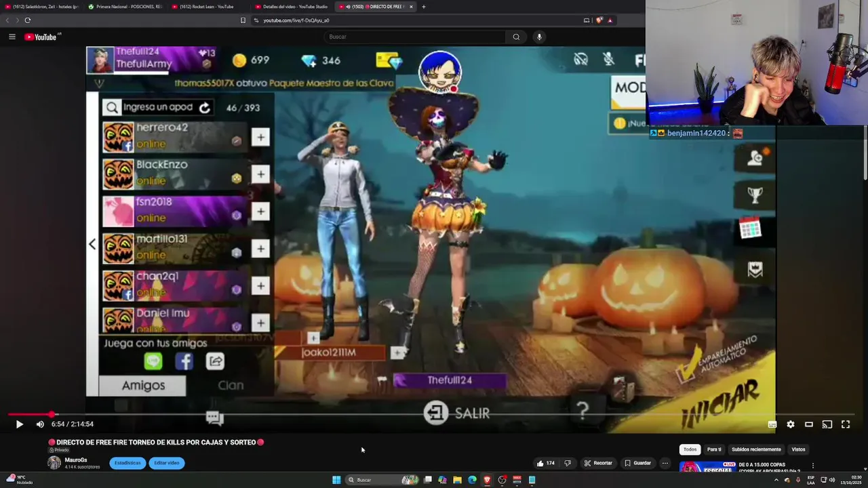Viewport: 868px width, 488px height.
Task: Click the green LINE share icon
Action: 153,362
